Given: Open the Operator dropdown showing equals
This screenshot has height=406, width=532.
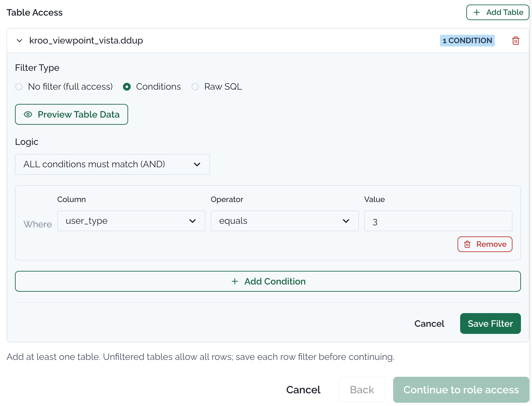Looking at the screenshot, I should [x=285, y=221].
